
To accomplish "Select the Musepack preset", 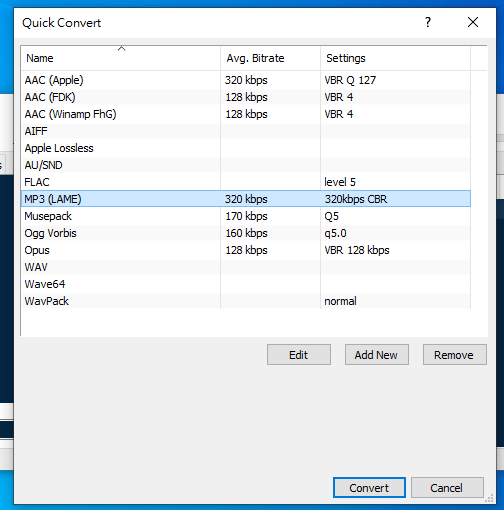I will click(246, 216).
